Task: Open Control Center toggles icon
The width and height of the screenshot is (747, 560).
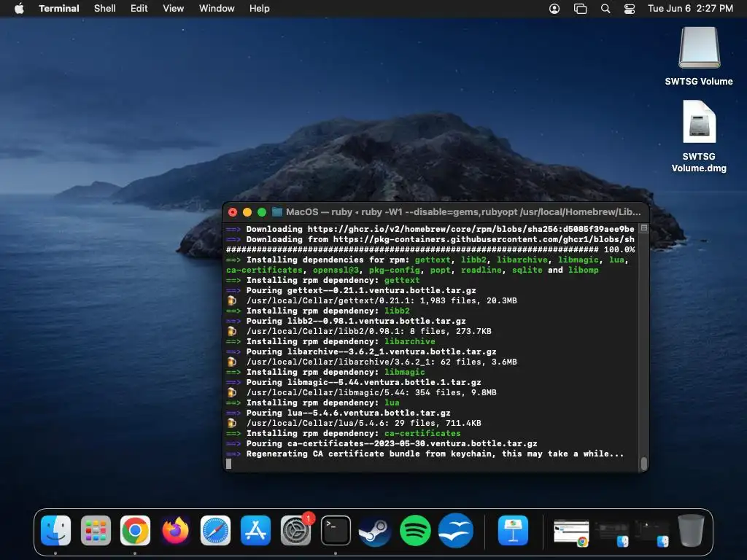Action: 630,9
